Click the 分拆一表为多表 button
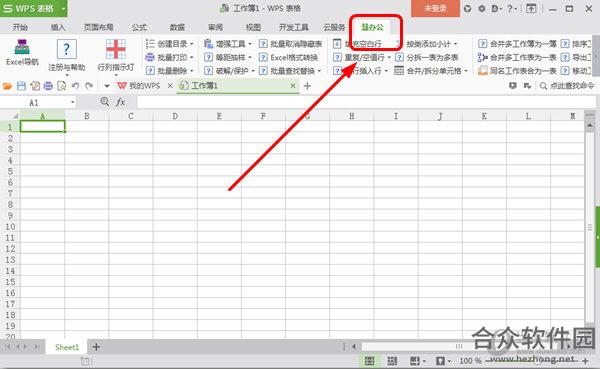 [427, 57]
